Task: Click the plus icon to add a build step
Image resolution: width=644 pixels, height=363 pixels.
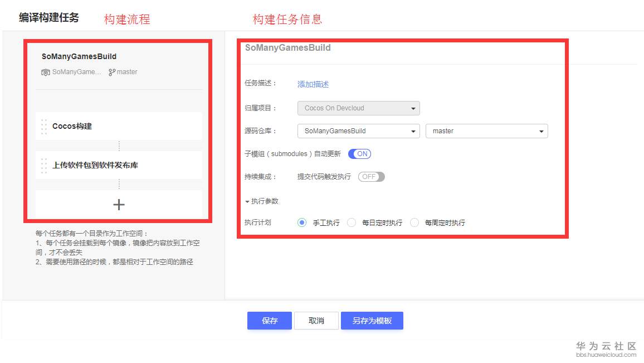Action: (118, 204)
